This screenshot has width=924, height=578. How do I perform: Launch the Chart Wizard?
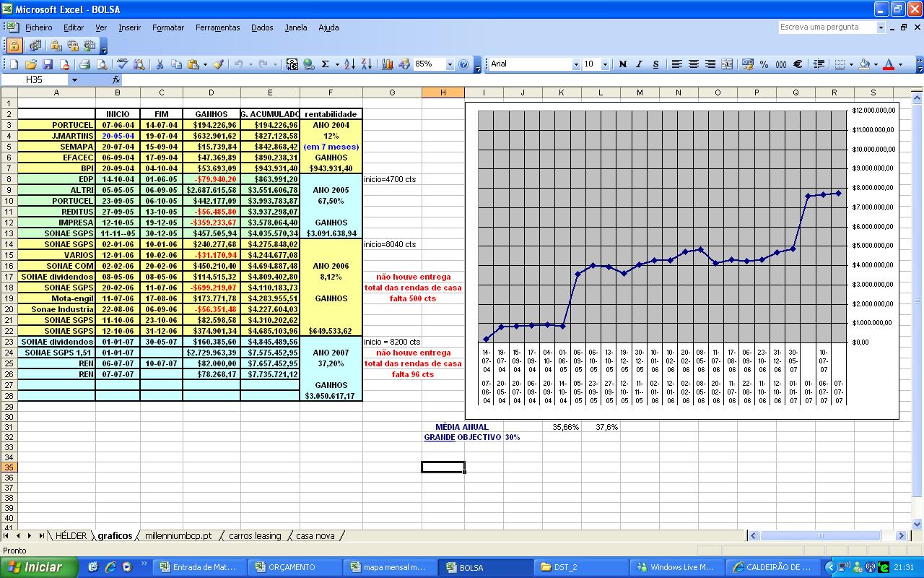point(388,64)
